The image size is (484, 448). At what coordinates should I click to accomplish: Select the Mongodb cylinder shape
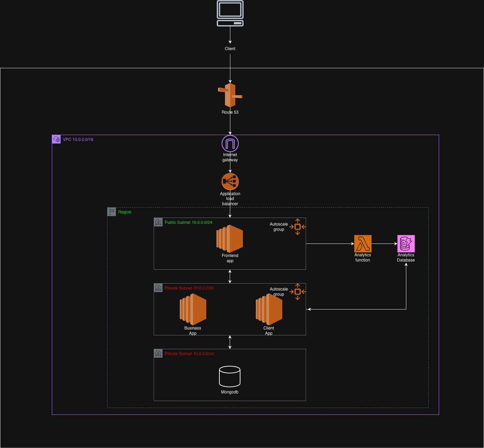pos(230,376)
